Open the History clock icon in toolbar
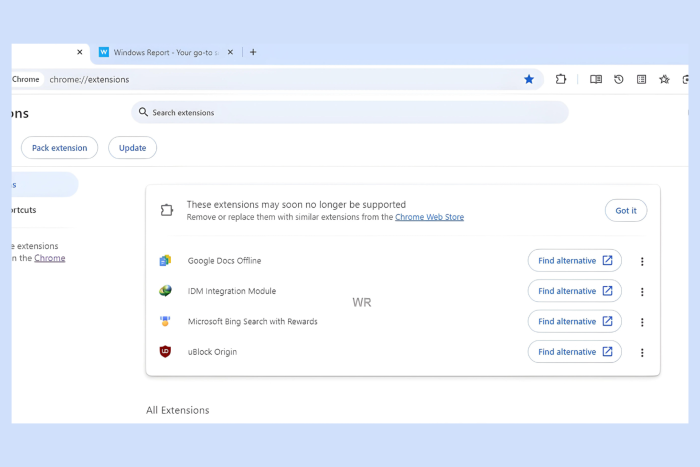Viewport: 700px width, 467px height. pos(619,79)
